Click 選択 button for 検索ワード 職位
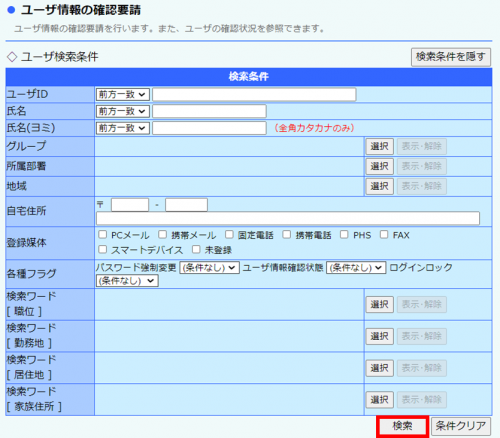This screenshot has height=438, width=500. tap(380, 304)
